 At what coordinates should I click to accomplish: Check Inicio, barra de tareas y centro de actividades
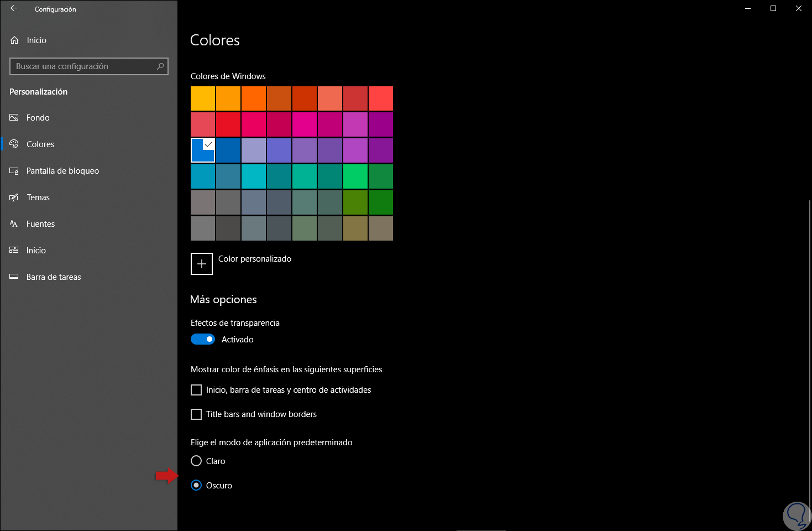[196, 390]
